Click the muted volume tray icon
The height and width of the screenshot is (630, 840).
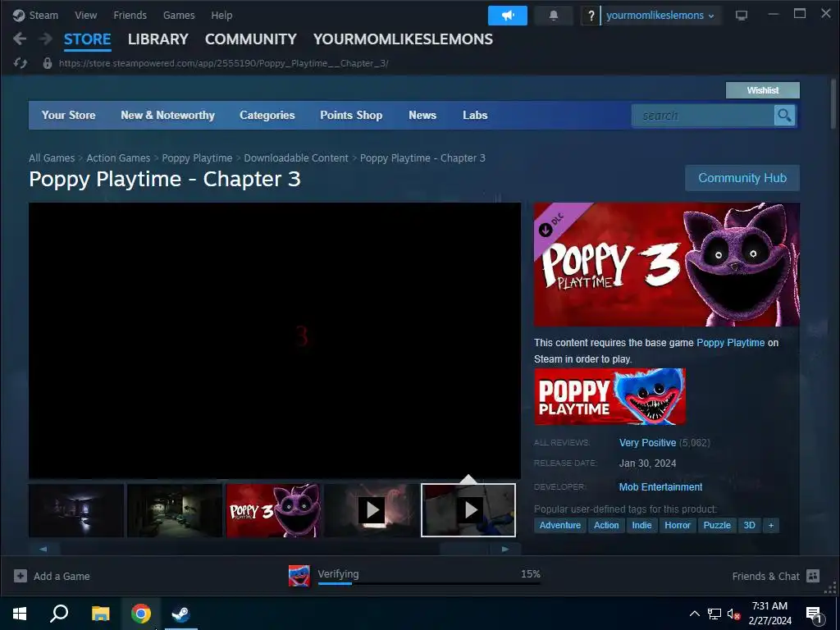[x=733, y=614]
